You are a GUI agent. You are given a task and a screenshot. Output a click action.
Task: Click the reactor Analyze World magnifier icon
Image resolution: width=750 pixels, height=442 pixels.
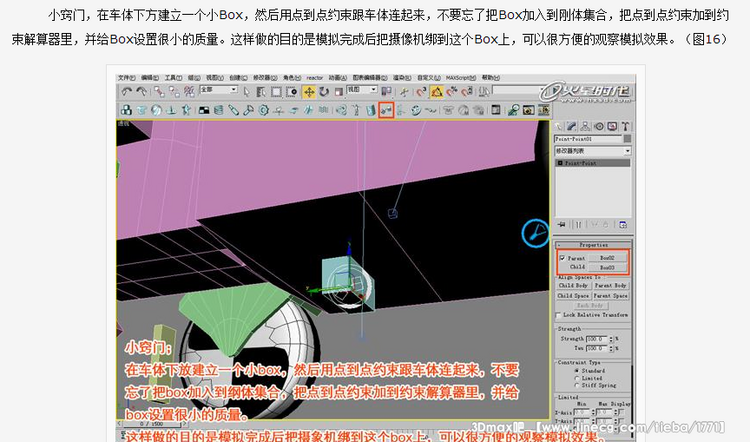[513, 110]
